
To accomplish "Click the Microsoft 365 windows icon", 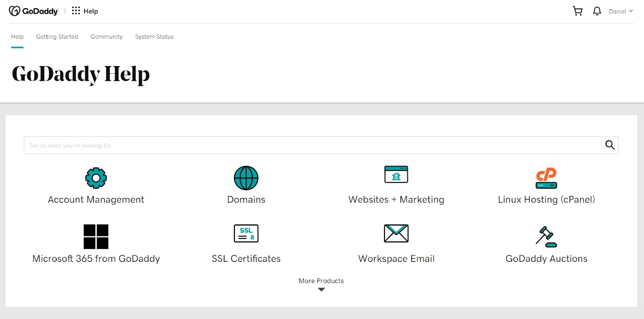I will (96, 237).
